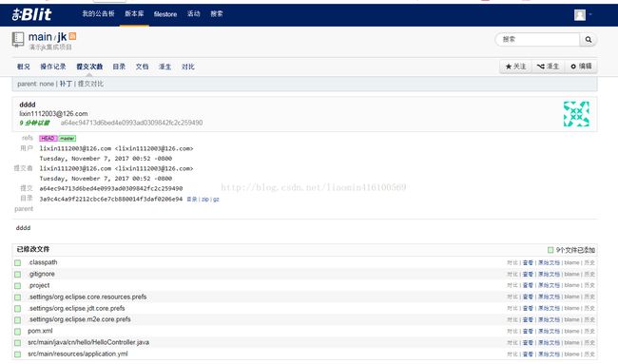This screenshot has width=618, height=364.
Task: Switch to the 派生 tab
Action: click(164, 67)
